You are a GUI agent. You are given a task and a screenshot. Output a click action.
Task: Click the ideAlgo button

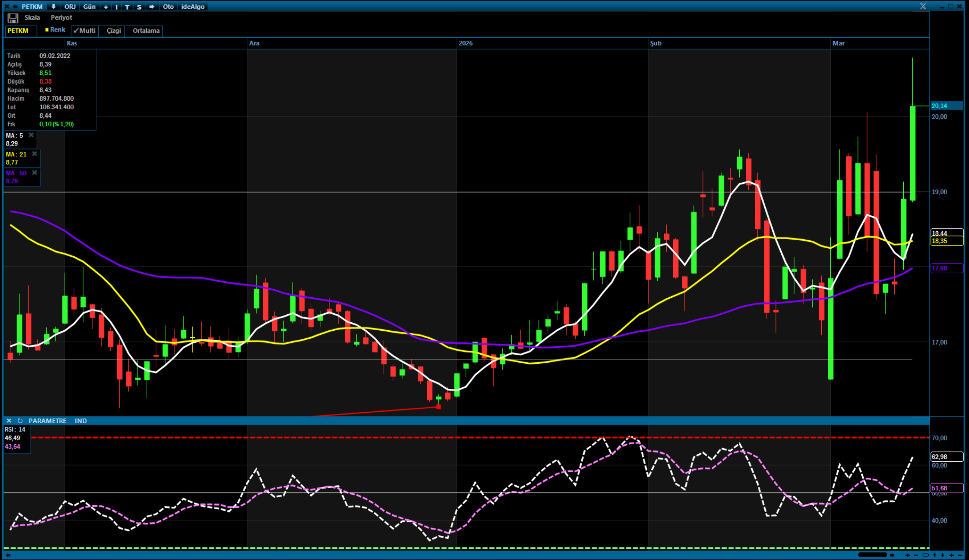tap(193, 6)
